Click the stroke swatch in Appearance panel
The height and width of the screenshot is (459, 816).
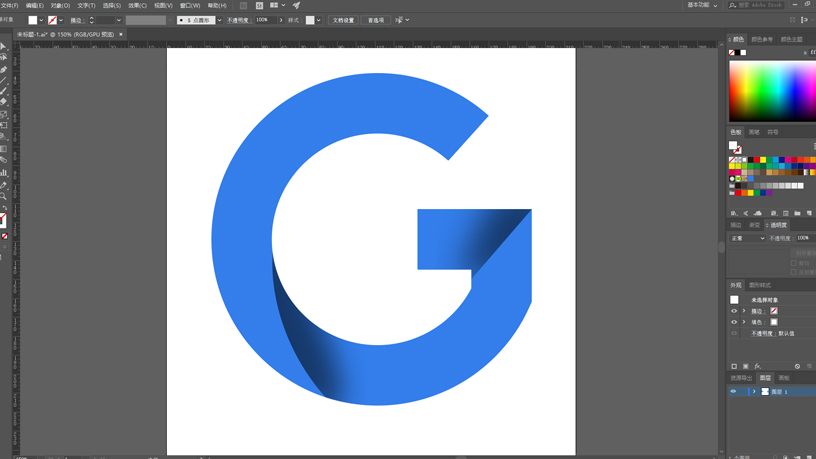coord(774,311)
